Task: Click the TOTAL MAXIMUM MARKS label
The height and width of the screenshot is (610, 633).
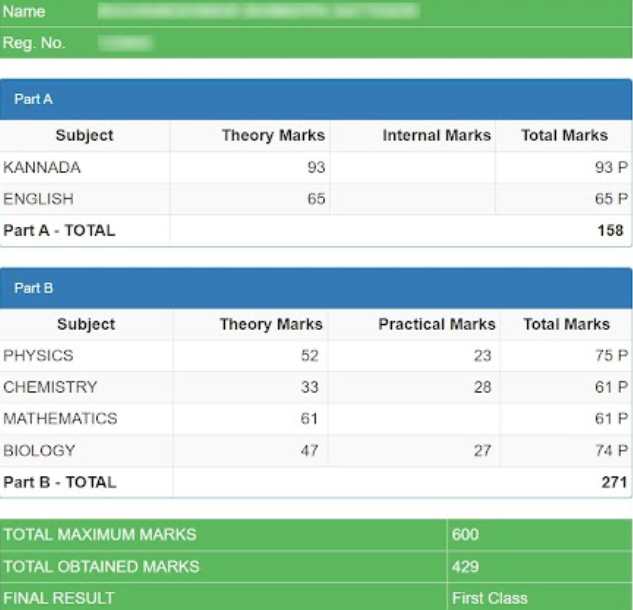Action: click(100, 535)
